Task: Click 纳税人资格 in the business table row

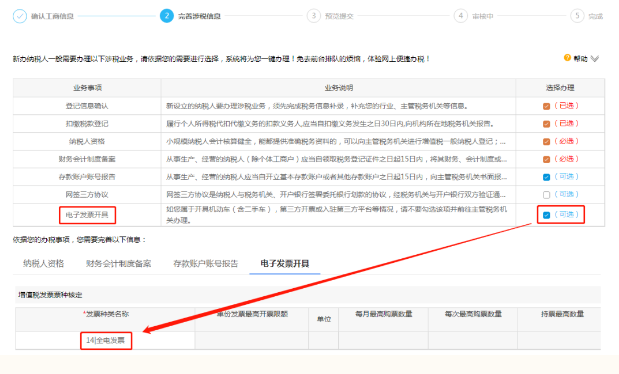Action: [x=87, y=141]
